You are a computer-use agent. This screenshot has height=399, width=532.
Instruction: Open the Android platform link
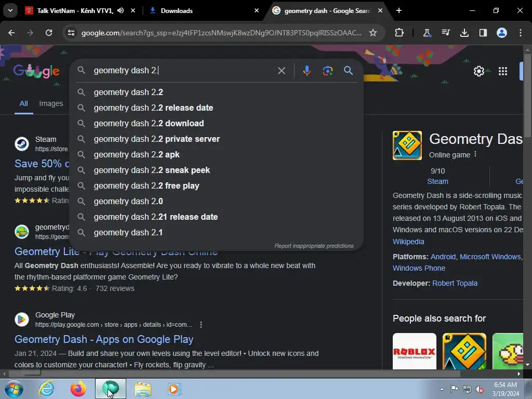pyautogui.click(x=443, y=257)
